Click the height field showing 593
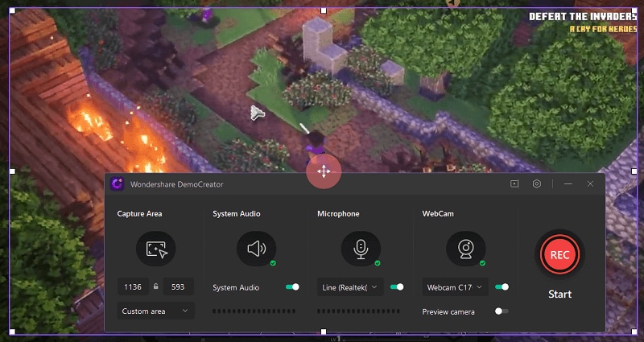This screenshot has width=644, height=342. point(178,286)
